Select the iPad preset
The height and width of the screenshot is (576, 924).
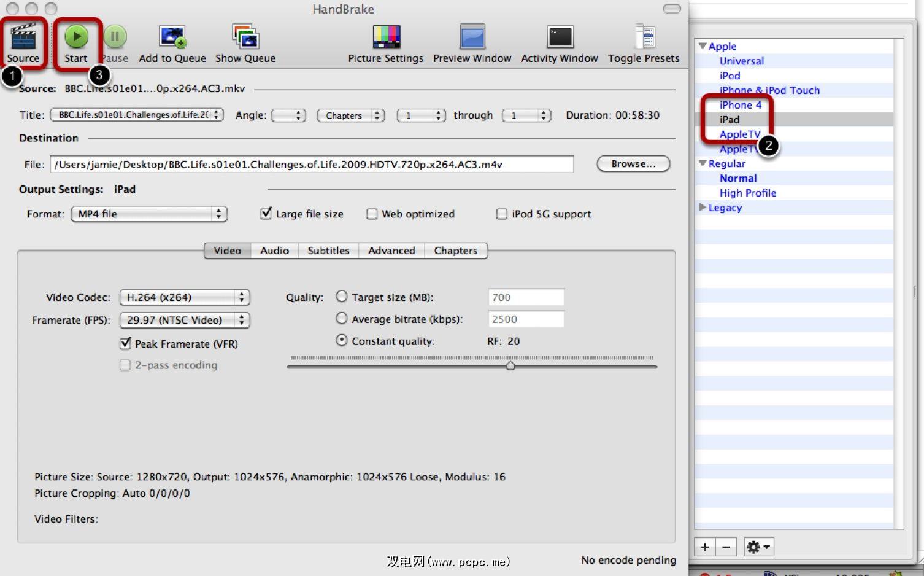point(730,120)
